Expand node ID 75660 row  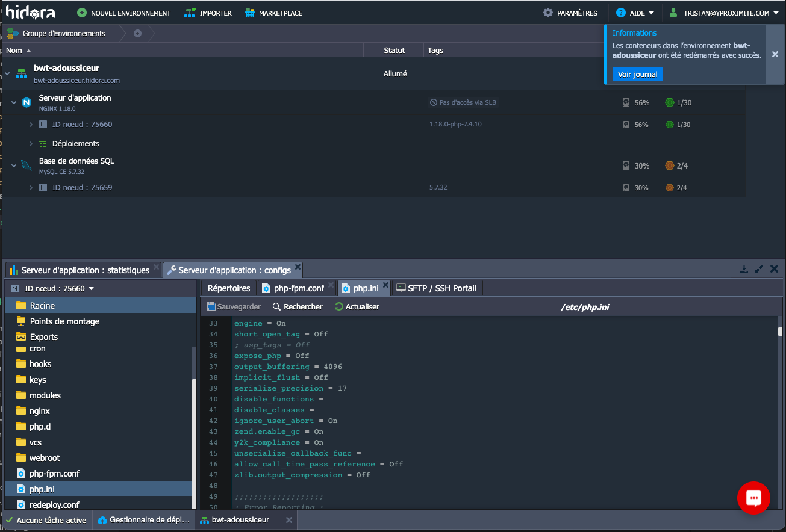point(31,125)
